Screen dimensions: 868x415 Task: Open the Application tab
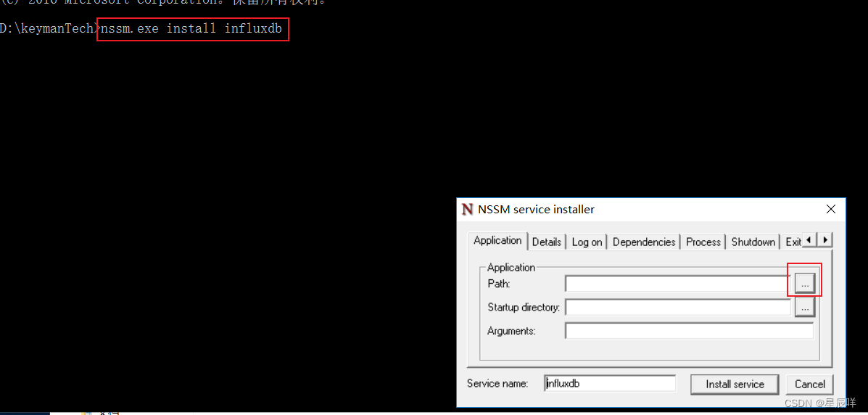pos(497,240)
